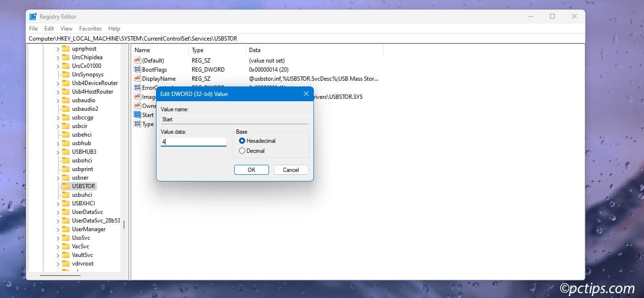
Task: Click the UrsSynopsys folder icon
Action: click(66, 74)
